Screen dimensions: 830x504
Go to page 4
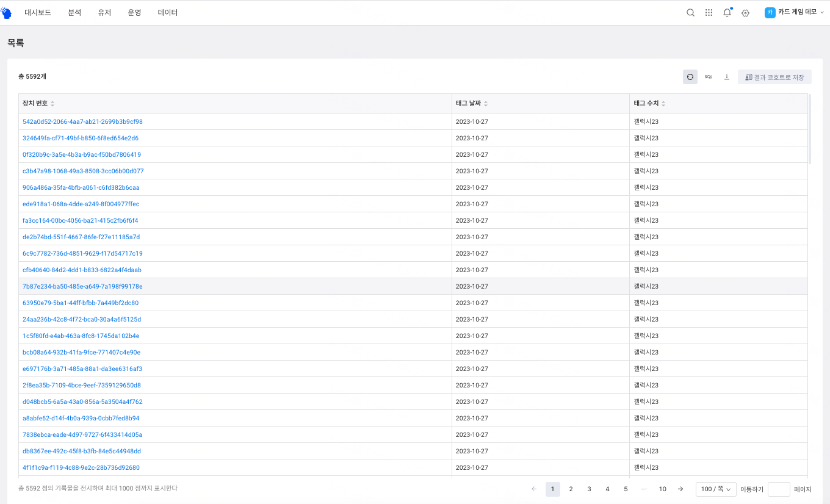click(607, 489)
